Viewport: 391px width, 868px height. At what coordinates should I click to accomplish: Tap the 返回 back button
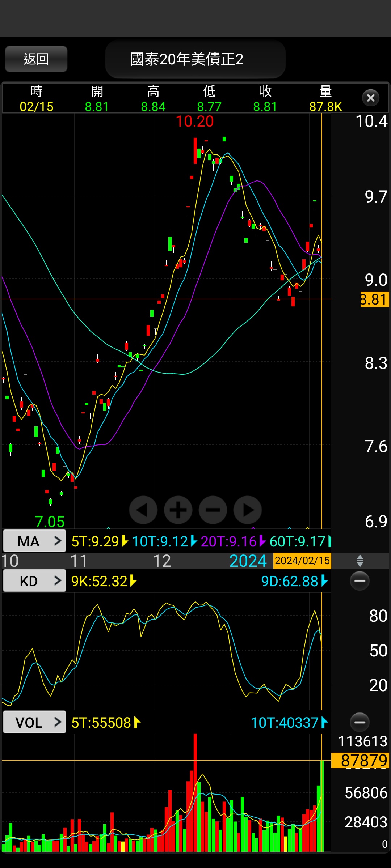36,59
